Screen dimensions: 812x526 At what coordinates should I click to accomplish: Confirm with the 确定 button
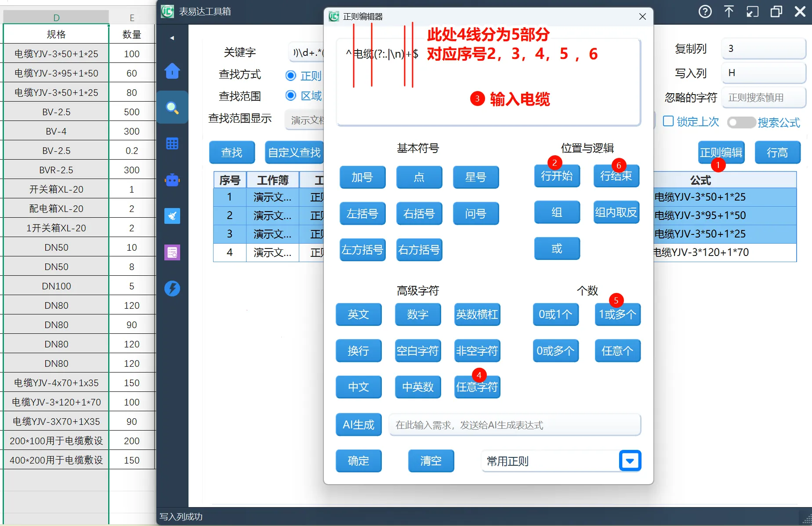359,461
